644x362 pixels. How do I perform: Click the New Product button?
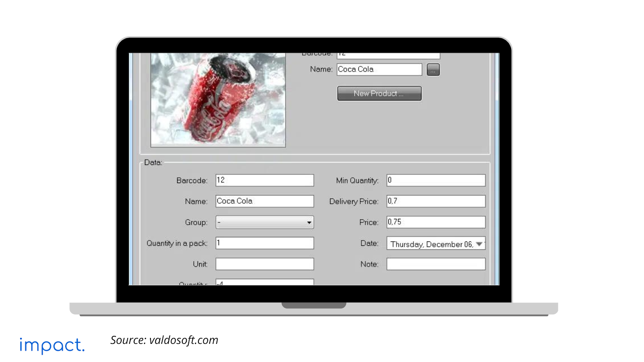pos(379,93)
